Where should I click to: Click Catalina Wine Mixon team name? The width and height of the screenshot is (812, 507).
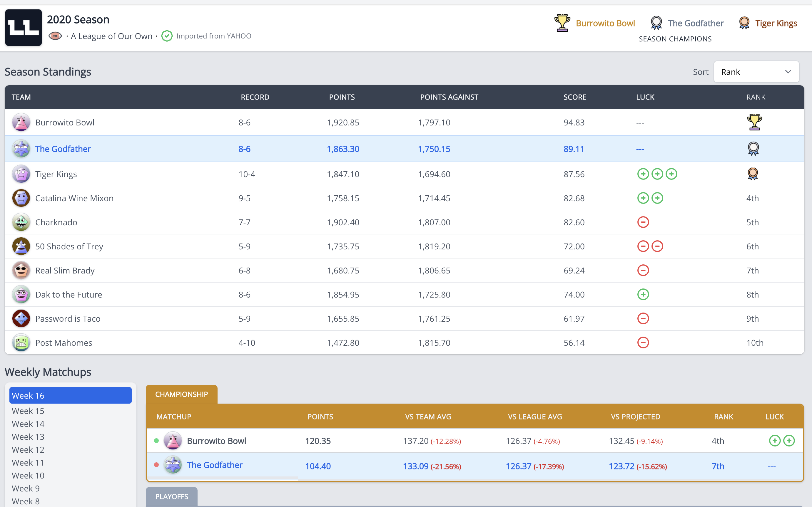click(74, 198)
